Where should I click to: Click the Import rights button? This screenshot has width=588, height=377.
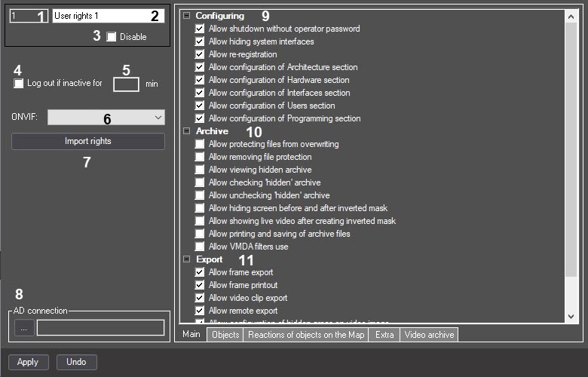pyautogui.click(x=88, y=142)
